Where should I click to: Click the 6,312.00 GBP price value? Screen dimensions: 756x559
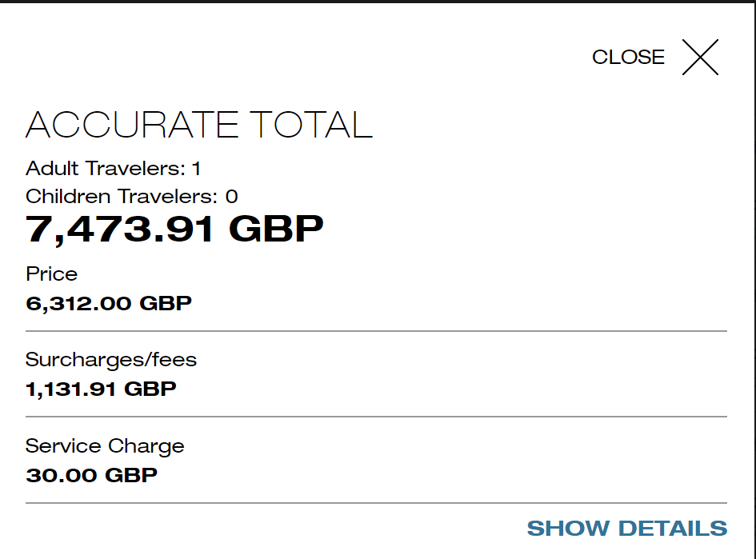click(109, 304)
